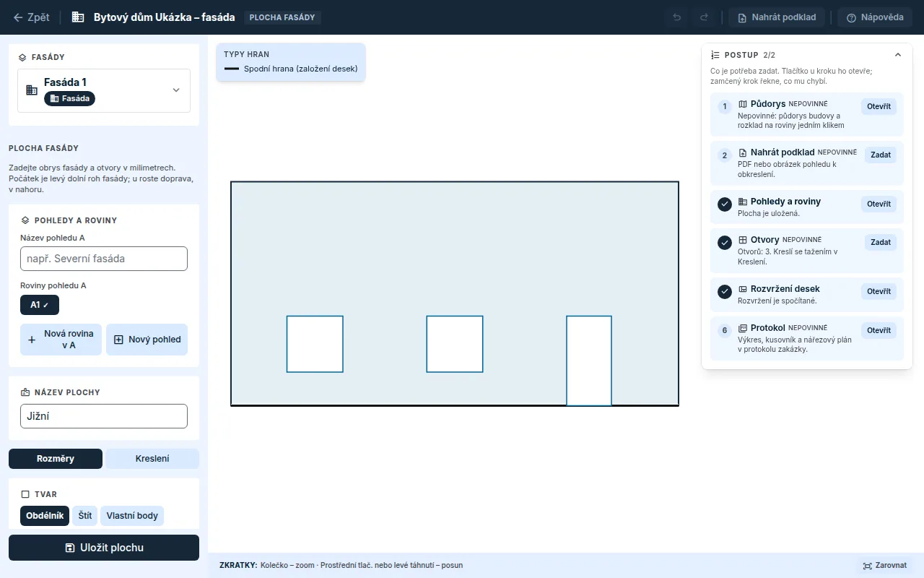Viewport: 924px width, 578px height.
Task: Open the Protokol step
Action: click(879, 330)
